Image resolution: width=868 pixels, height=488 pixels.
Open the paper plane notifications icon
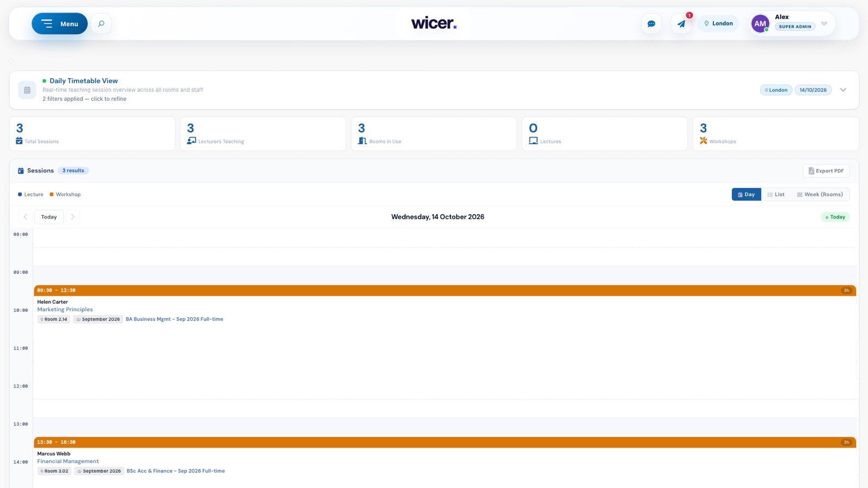pos(681,24)
